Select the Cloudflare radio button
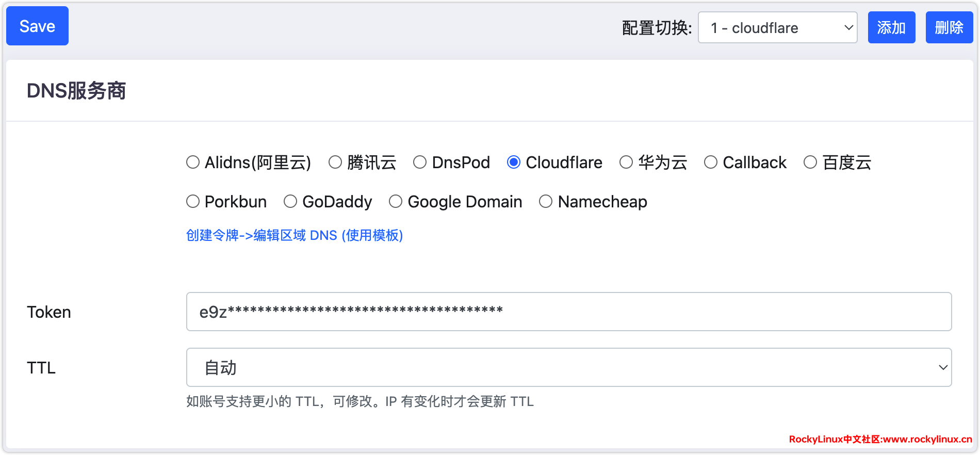980x455 pixels. [514, 163]
